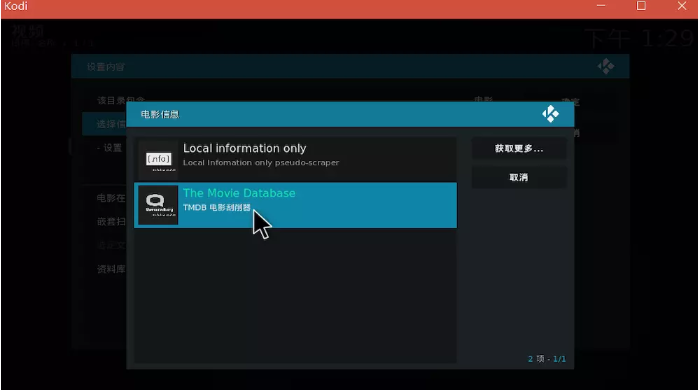Click The Movie Database scraper logo thumbnail
The image size is (698, 390).
click(158, 205)
